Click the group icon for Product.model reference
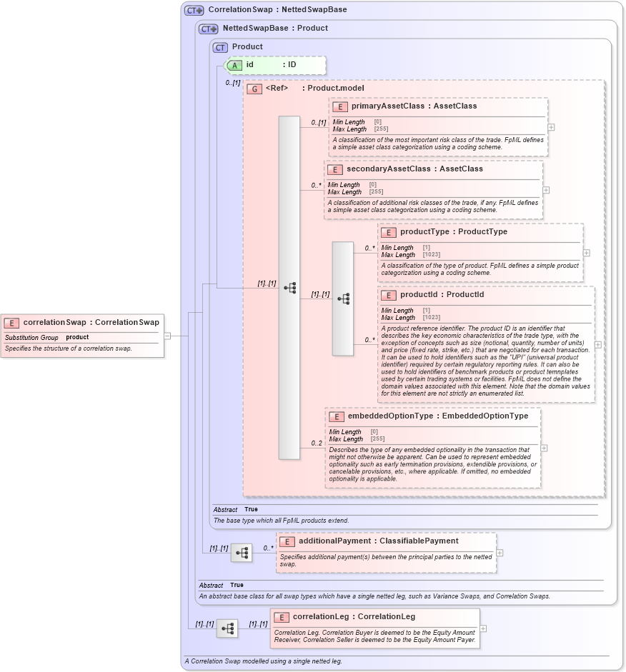 [x=253, y=89]
